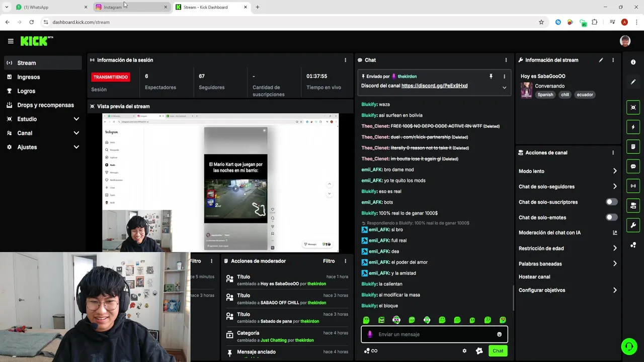Click the green Chat send button
This screenshot has height=362, width=644.
tap(498, 351)
